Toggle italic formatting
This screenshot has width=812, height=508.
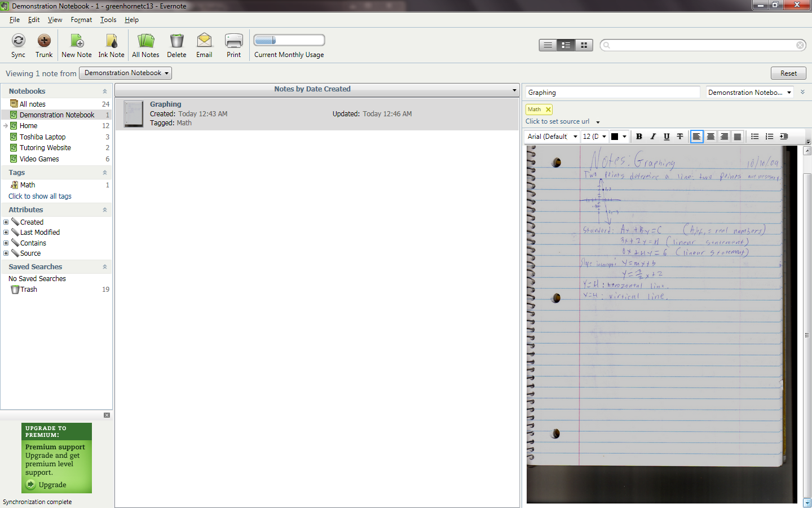point(653,137)
